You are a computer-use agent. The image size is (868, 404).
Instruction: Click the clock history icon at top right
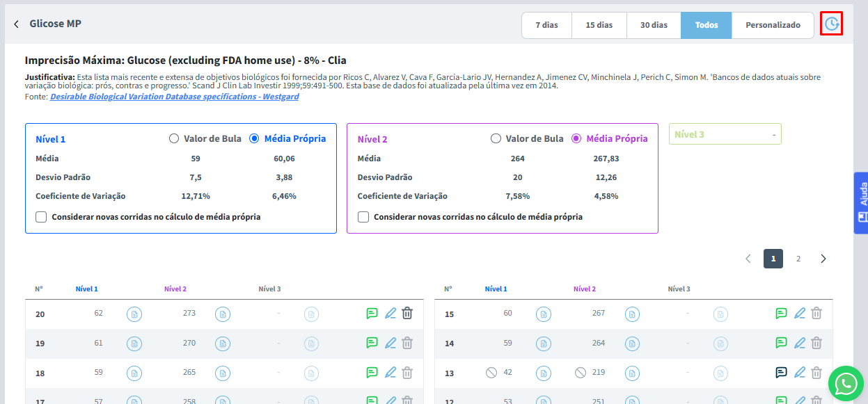pos(831,24)
